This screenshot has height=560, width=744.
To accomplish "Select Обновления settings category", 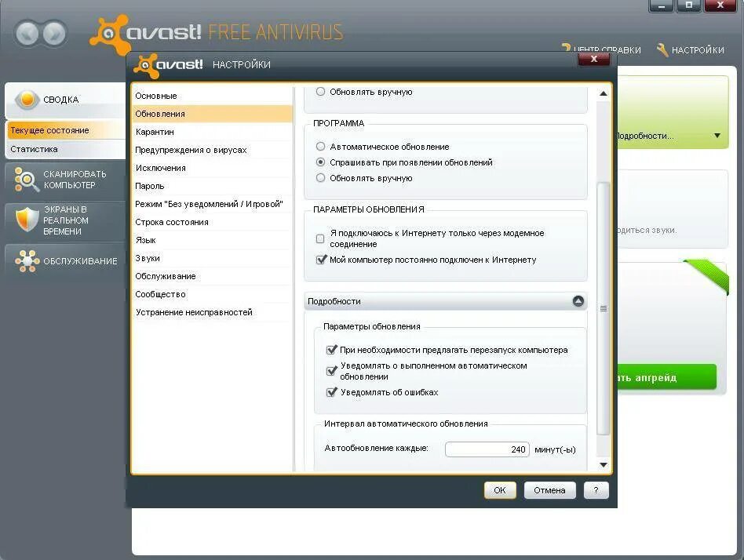I will (x=212, y=114).
